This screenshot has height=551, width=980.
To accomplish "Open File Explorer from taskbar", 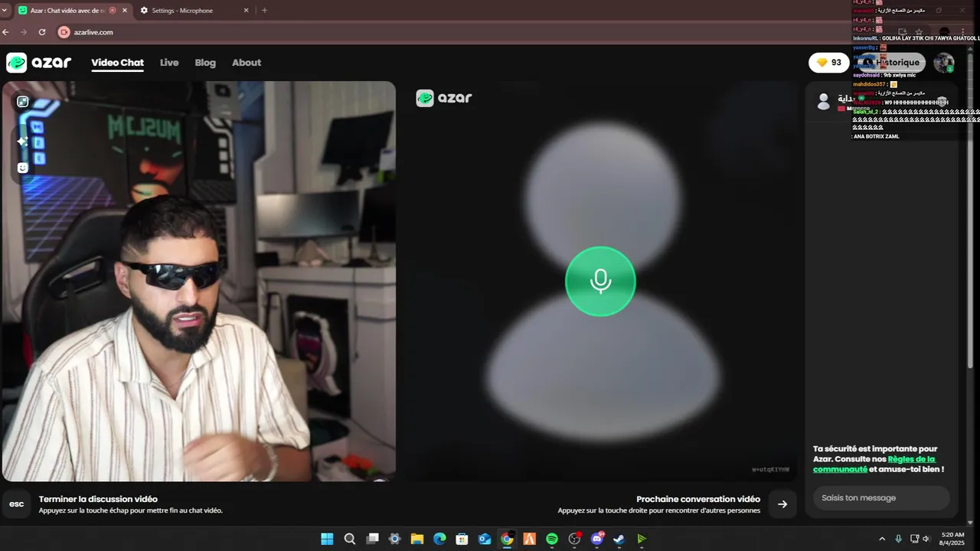I will click(416, 539).
